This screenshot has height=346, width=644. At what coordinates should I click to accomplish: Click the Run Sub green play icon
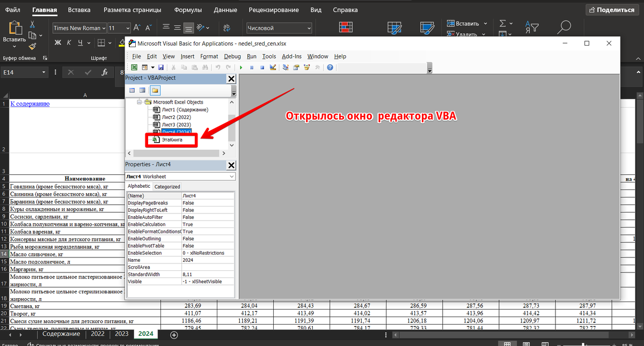click(242, 68)
